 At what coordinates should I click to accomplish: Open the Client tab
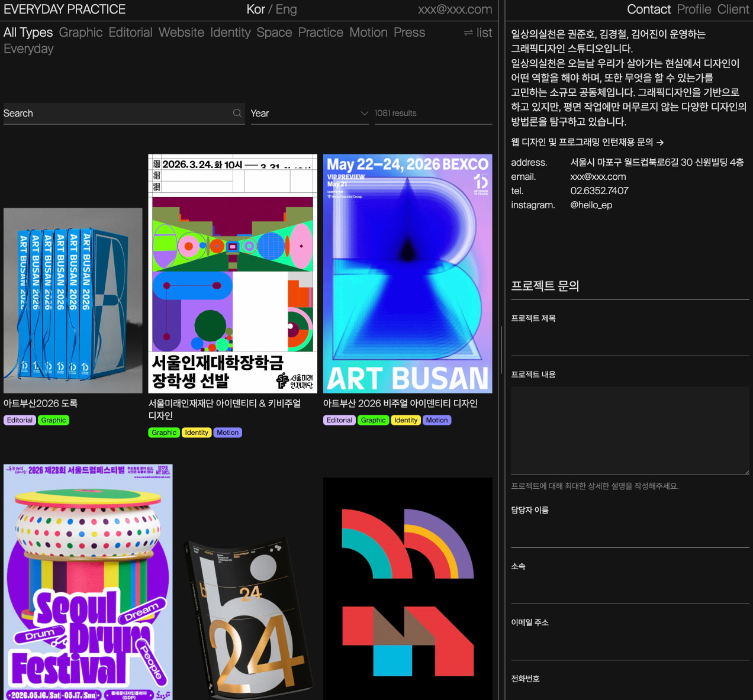click(x=733, y=9)
